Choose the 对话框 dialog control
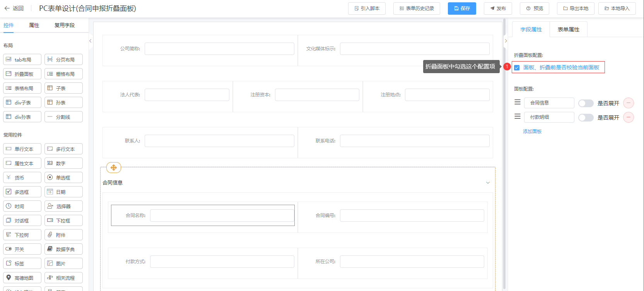Viewport: 644px width, 291px height. click(x=22, y=221)
